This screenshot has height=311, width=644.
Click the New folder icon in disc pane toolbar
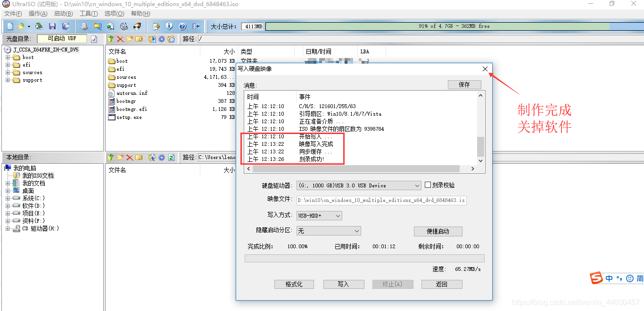[129, 39]
